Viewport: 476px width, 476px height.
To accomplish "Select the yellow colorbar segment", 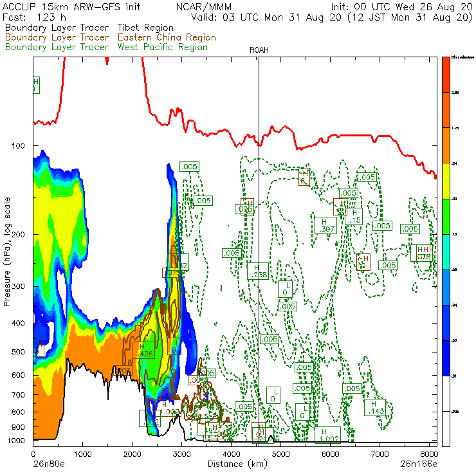I will (446, 181).
